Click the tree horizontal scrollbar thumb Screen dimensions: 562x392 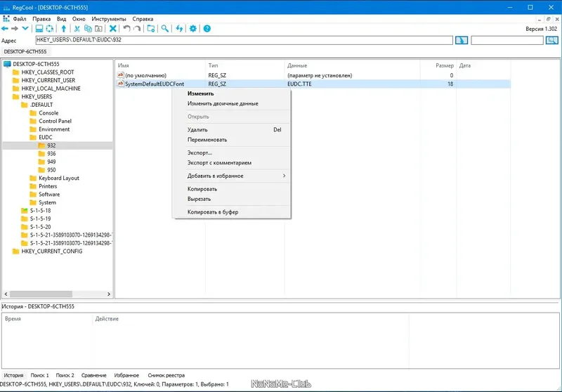(x=41, y=294)
